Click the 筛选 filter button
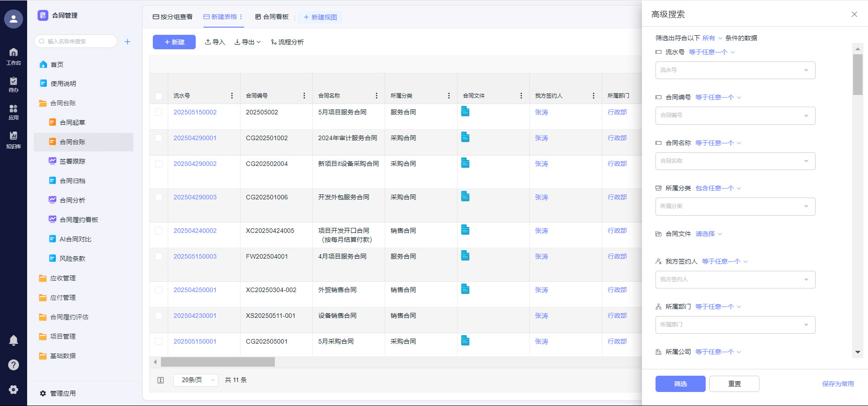 pos(680,384)
